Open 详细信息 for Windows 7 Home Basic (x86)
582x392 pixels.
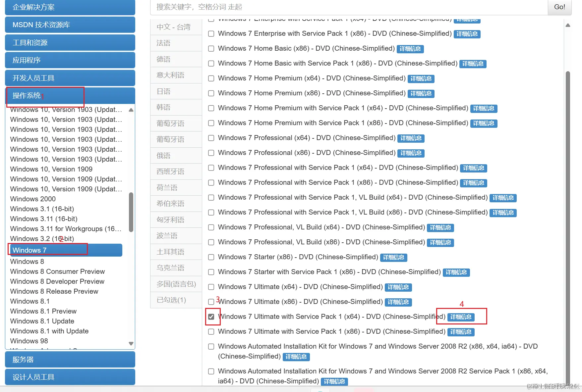click(410, 49)
